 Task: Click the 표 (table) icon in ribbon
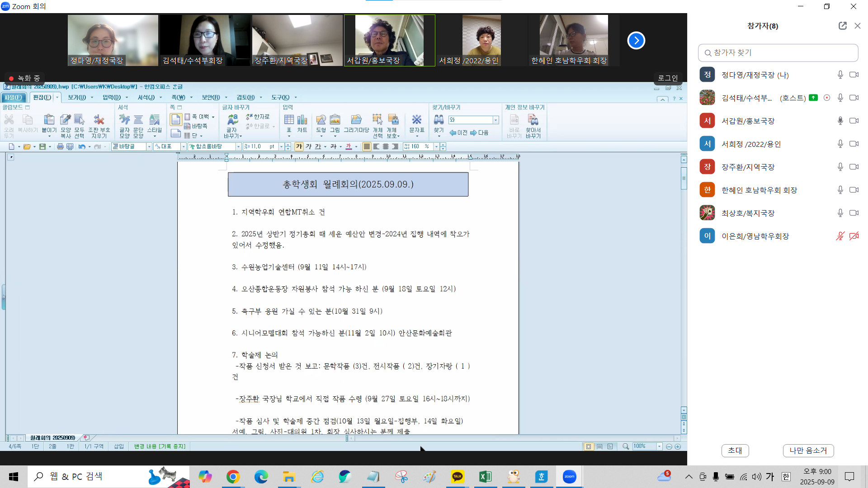click(289, 120)
